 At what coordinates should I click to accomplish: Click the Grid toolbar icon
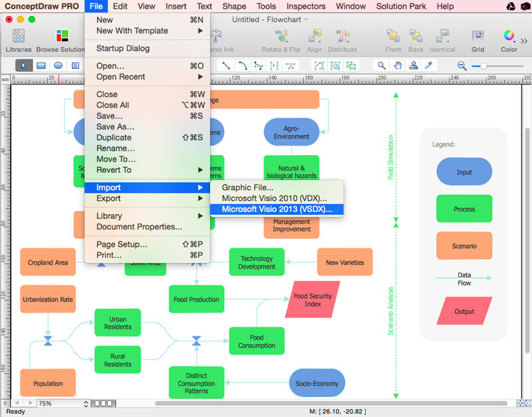click(477, 40)
